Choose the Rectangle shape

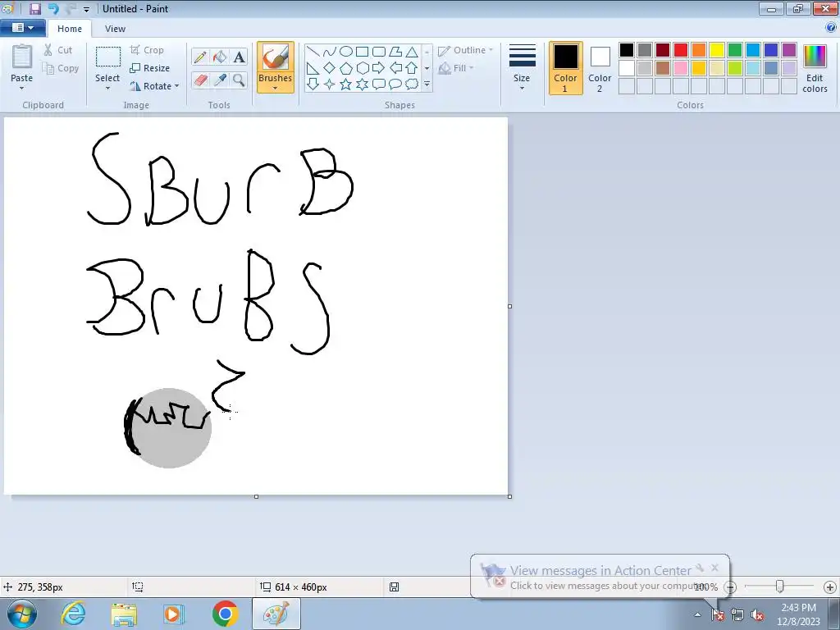(x=362, y=52)
